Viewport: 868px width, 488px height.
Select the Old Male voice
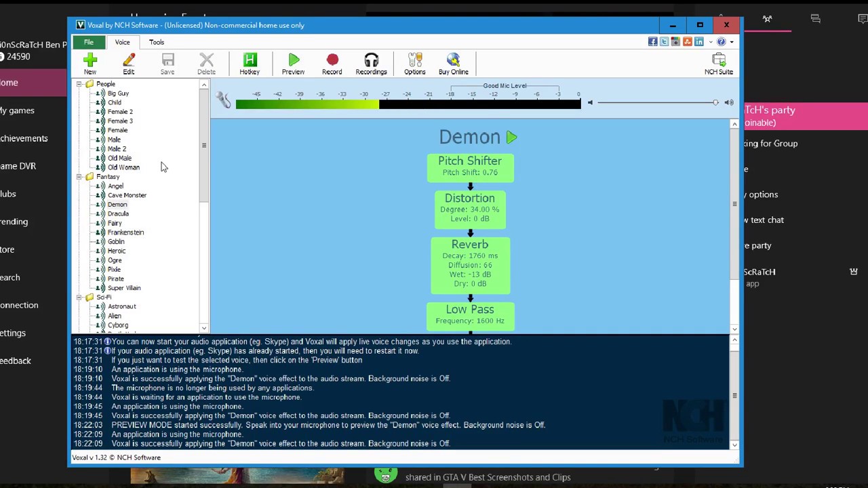click(119, 159)
